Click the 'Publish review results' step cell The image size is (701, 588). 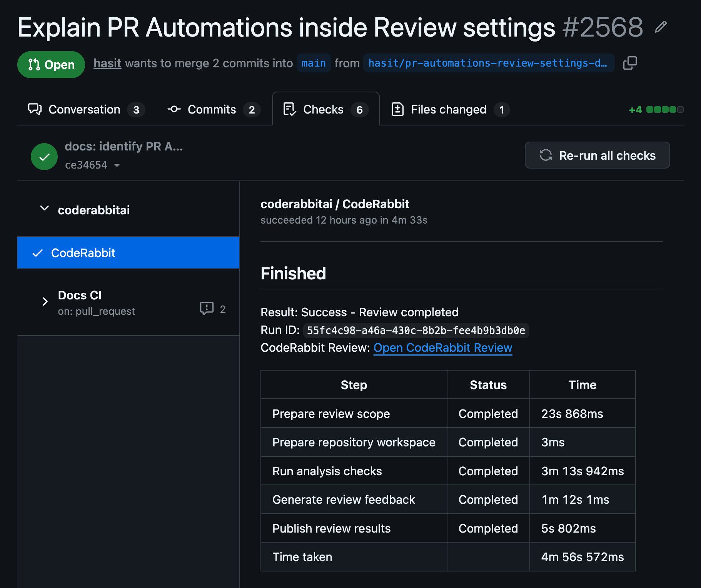tap(354, 528)
